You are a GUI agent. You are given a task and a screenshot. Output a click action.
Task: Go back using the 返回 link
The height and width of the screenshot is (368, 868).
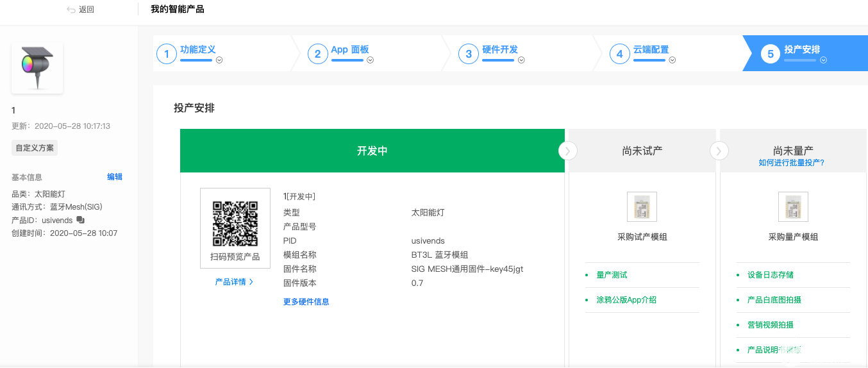87,10
